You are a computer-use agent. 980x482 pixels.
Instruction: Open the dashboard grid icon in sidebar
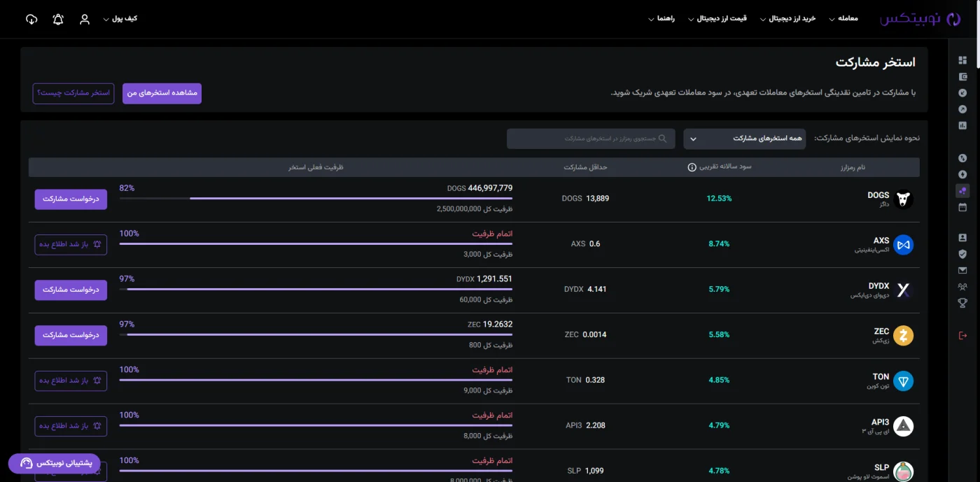coord(962,60)
